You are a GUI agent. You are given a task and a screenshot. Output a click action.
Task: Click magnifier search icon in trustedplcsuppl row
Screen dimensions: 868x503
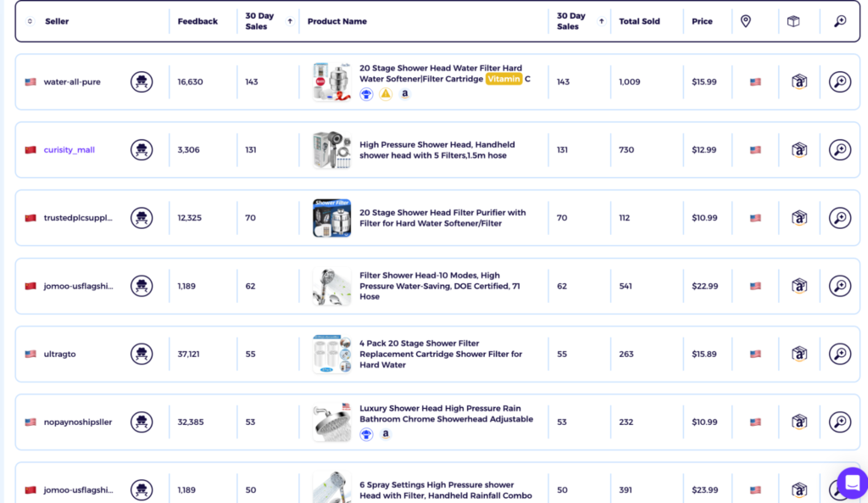click(840, 218)
